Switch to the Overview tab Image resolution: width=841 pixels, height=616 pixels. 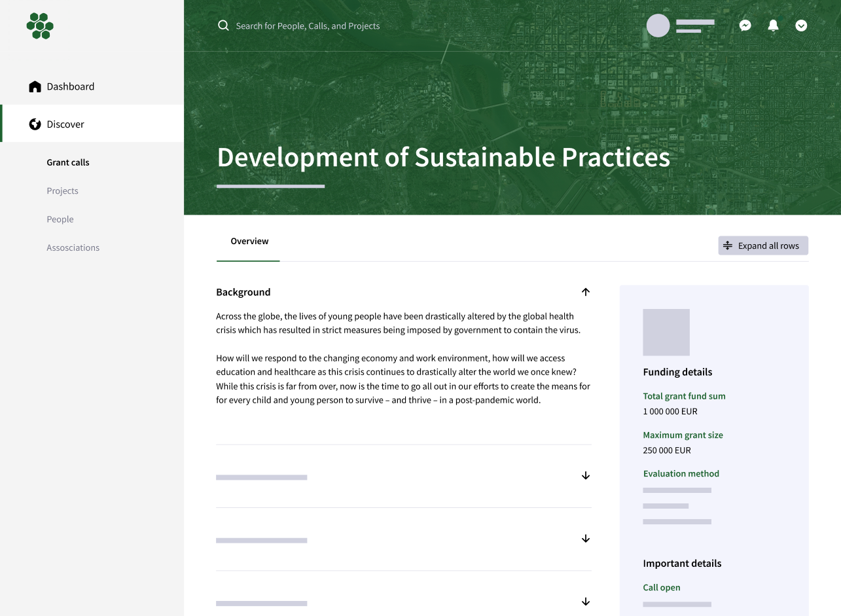tap(249, 242)
